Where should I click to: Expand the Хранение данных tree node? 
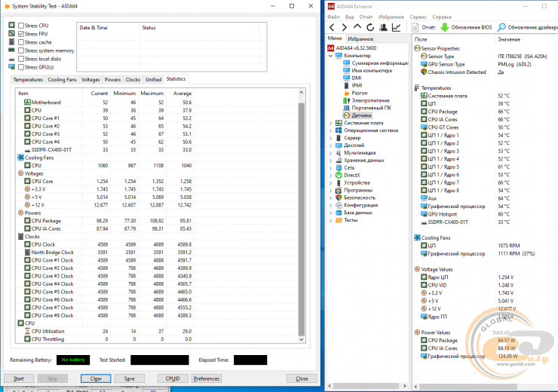330,161
